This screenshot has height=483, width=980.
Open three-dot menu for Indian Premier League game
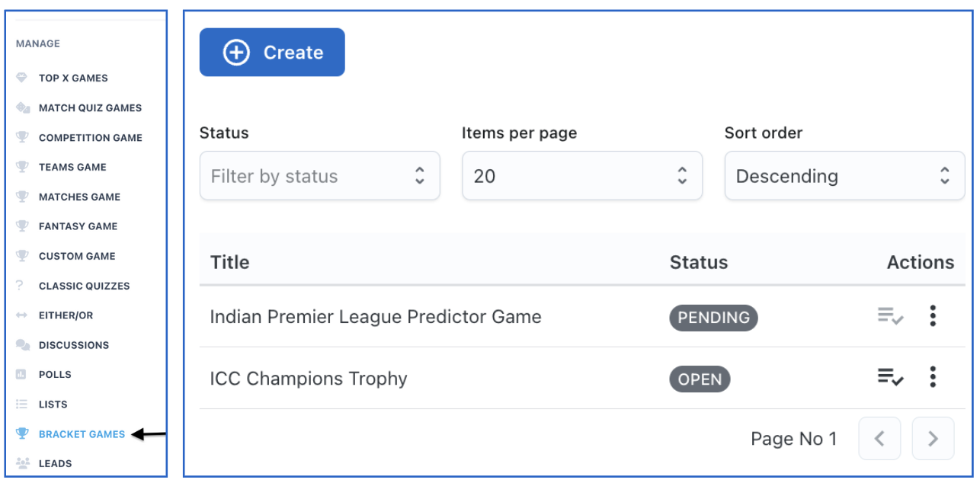933,316
